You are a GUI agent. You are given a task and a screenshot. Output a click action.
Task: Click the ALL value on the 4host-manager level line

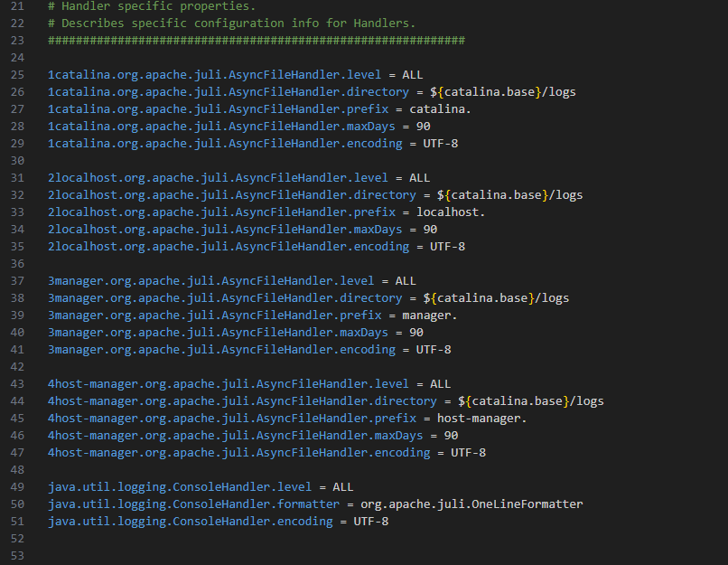click(x=440, y=384)
